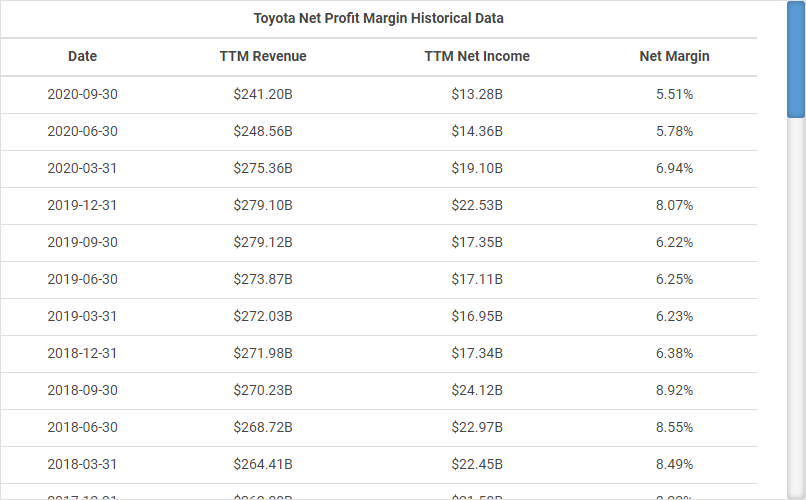Click the $16.95B net income value
The image size is (806, 500).
pyautogui.click(x=477, y=317)
